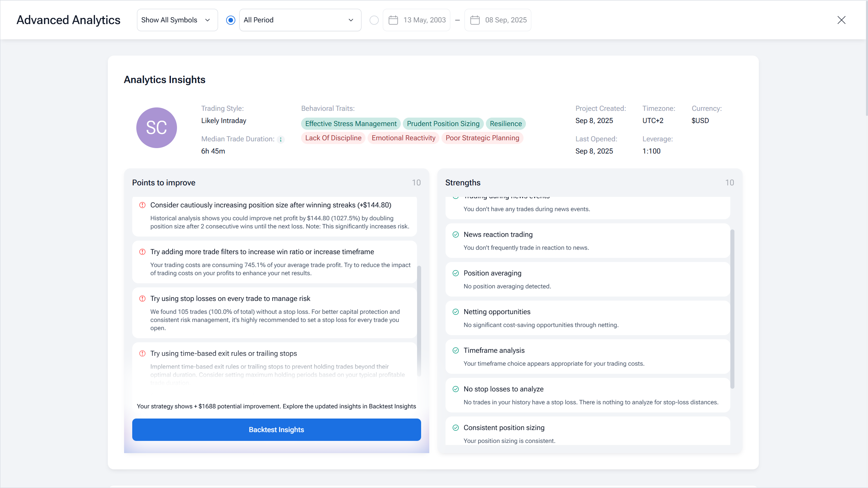Click 'Try adding more trade filters' heading

tap(262, 252)
